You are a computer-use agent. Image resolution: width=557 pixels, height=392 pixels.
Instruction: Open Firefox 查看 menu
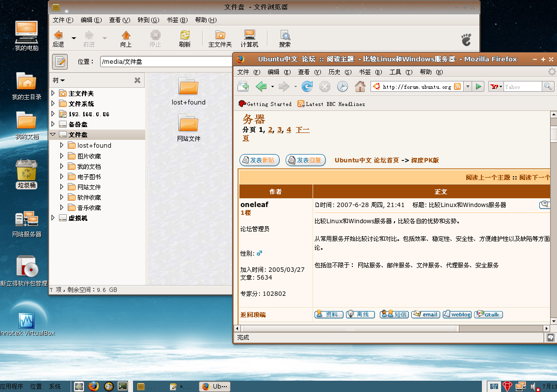tap(309, 72)
